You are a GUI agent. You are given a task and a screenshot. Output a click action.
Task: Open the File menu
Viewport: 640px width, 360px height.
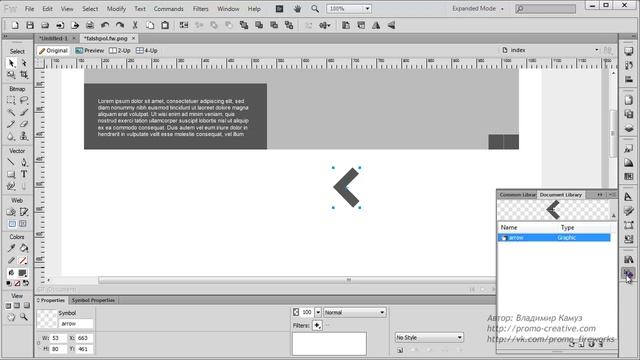29,9
